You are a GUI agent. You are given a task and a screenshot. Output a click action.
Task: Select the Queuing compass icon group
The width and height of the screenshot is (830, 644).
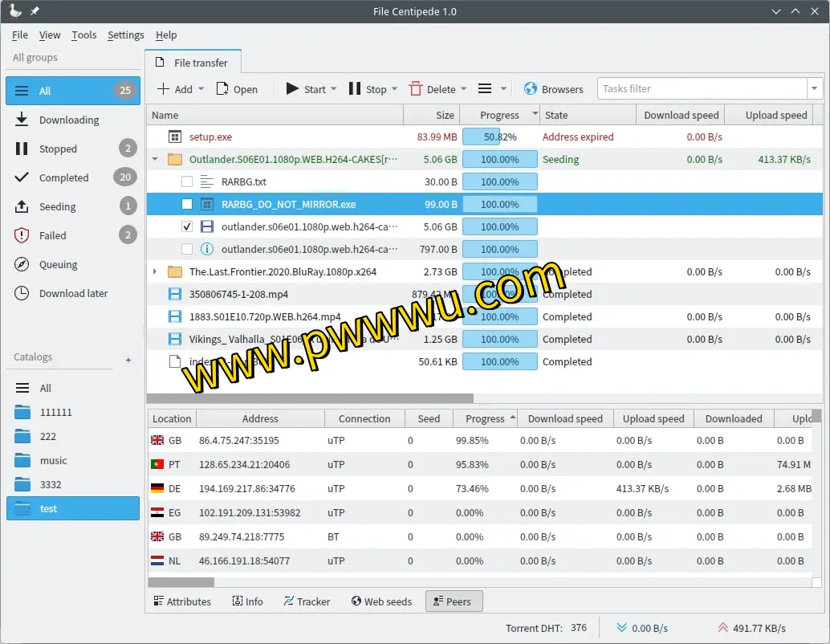22,264
